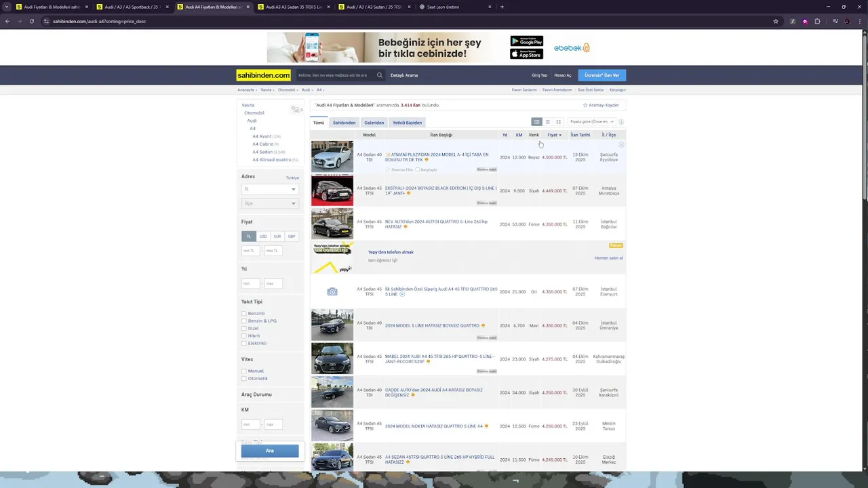
Task: Open the Giriş Yap link
Action: [x=539, y=75]
